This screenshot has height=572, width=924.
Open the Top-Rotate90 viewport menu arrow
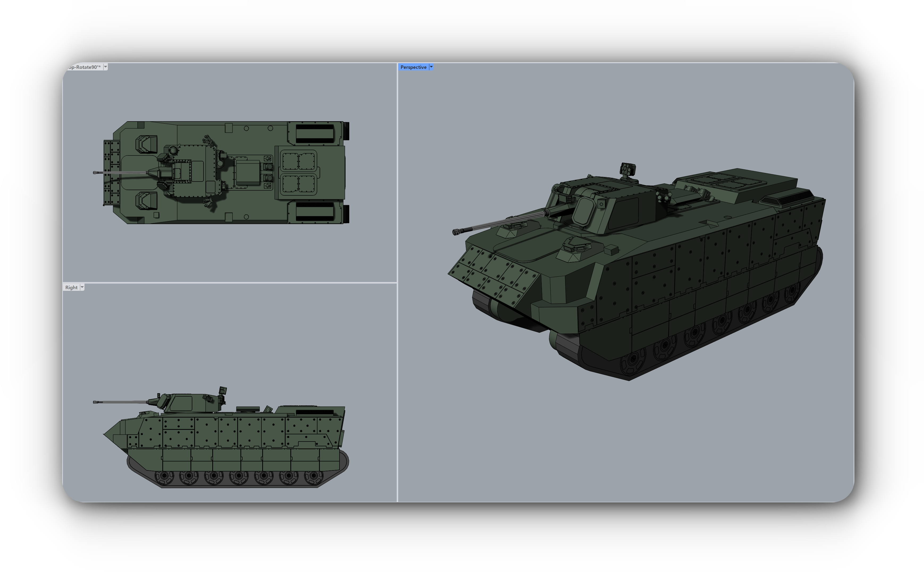(105, 67)
